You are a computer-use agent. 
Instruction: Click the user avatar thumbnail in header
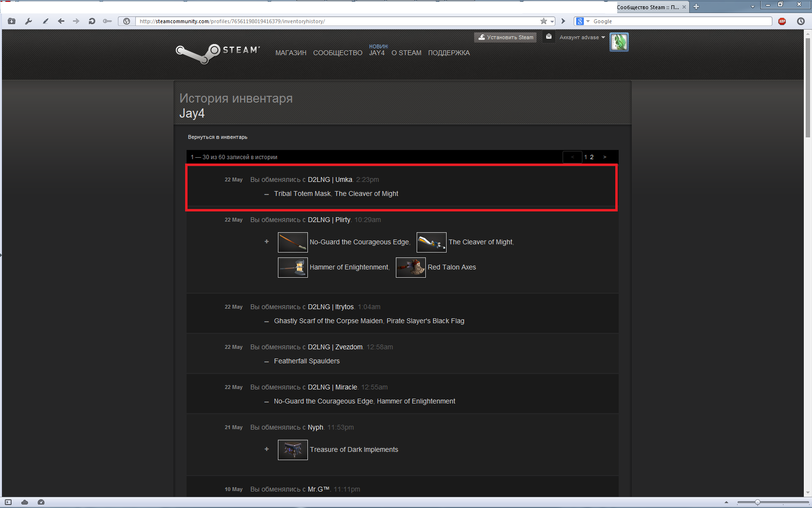coord(619,42)
